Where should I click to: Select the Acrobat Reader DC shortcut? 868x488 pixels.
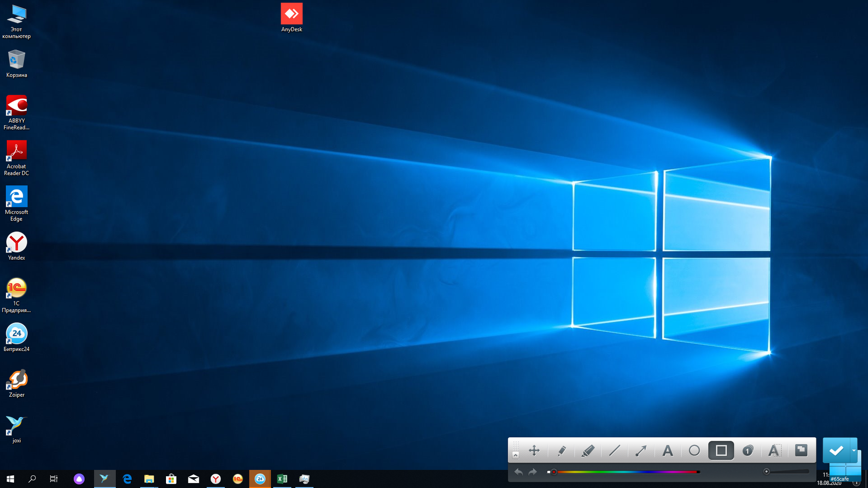pyautogui.click(x=17, y=159)
